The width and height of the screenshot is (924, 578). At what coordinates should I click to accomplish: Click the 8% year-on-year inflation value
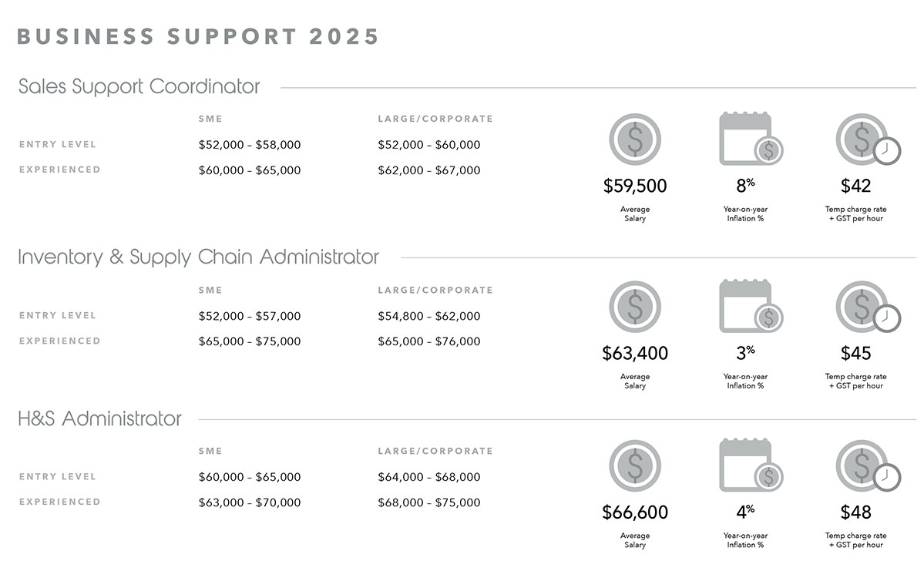pos(744,186)
